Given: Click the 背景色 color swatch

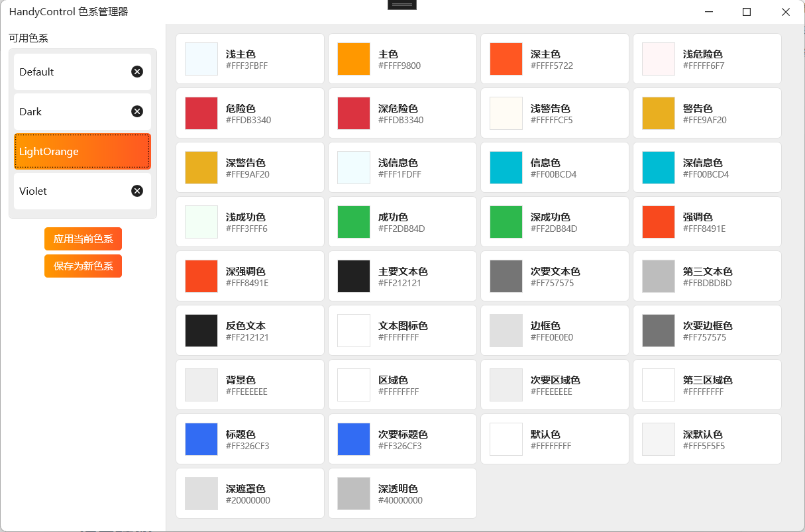Looking at the screenshot, I should point(201,384).
